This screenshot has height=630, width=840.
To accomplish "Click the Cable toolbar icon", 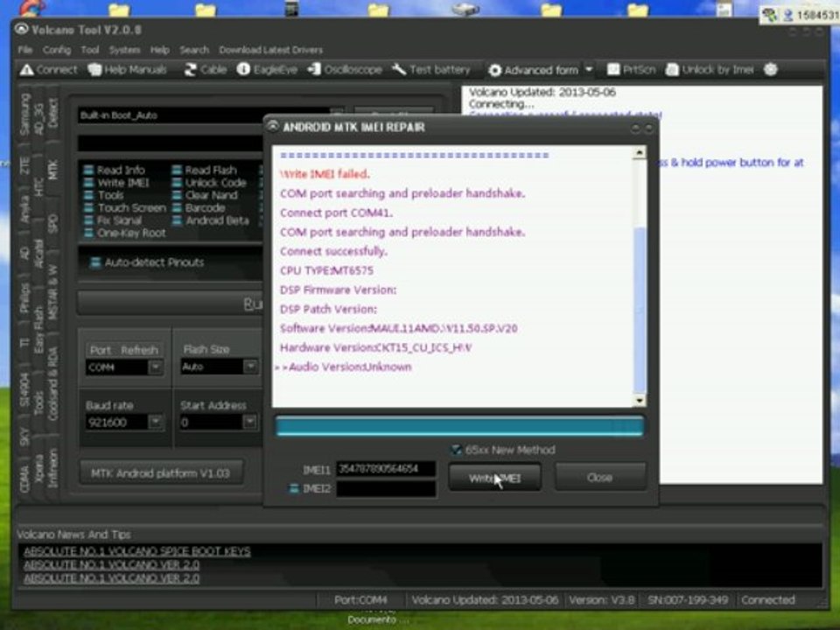I will point(205,70).
